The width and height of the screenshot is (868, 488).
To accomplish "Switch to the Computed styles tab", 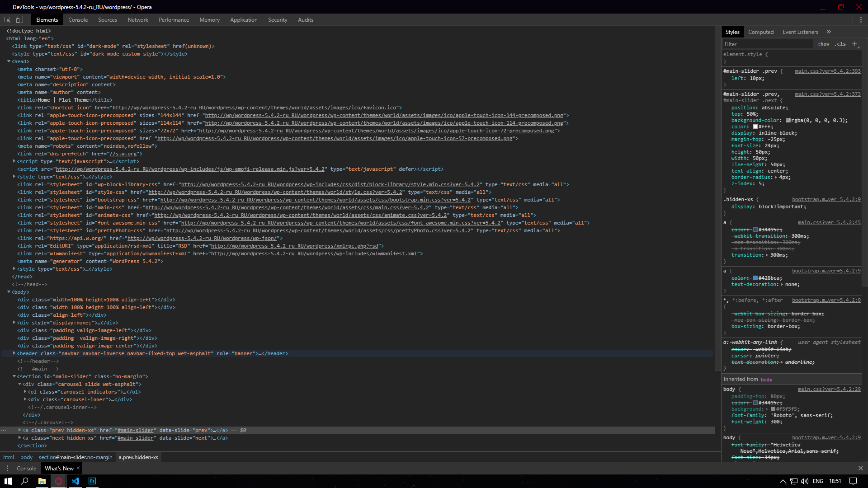I will [761, 32].
